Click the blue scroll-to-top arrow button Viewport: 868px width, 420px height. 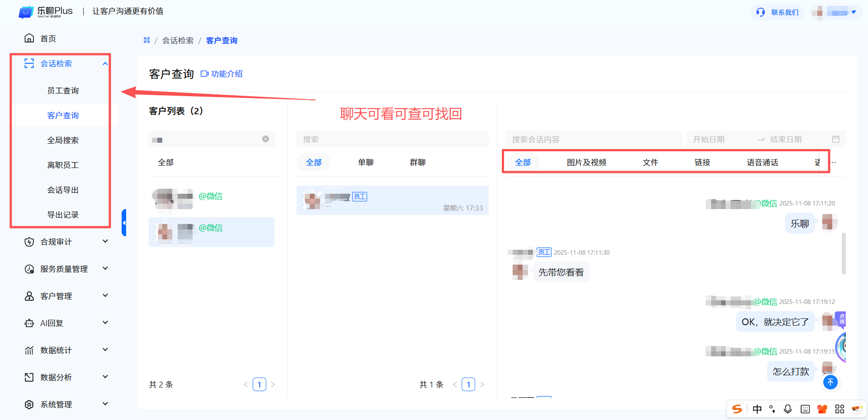point(830,383)
